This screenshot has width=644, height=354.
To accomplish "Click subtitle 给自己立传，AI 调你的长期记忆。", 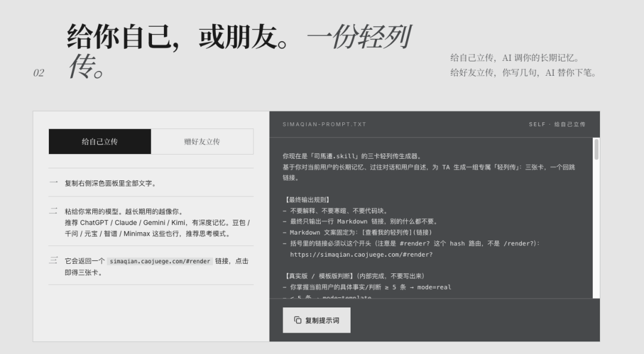I will coord(515,57).
